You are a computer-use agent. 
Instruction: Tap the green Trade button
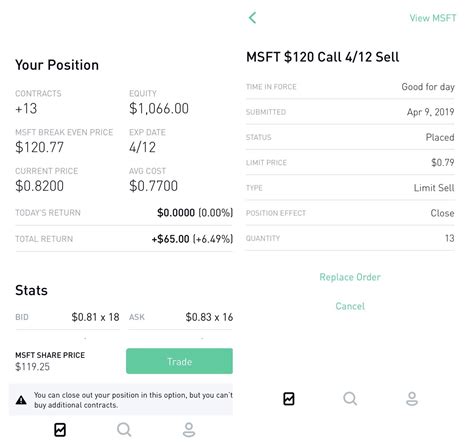point(179,361)
